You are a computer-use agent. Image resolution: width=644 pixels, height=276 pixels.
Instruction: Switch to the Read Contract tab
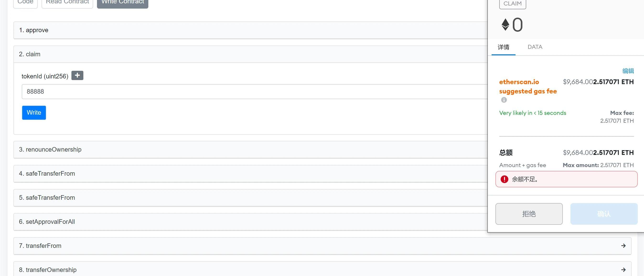tap(67, 2)
